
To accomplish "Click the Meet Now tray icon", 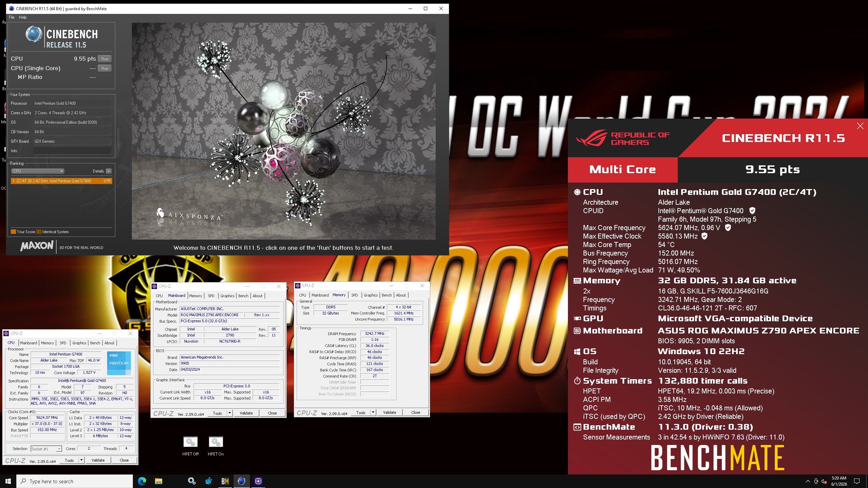I will [816, 481].
